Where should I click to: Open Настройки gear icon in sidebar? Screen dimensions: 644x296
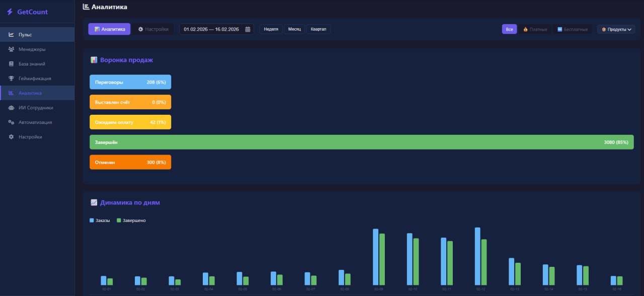tap(11, 137)
